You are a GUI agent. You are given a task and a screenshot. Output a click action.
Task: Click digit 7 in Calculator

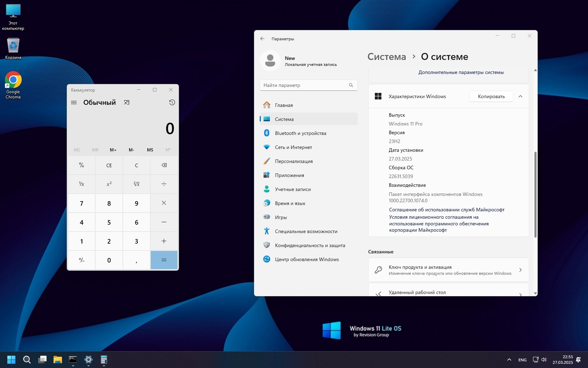tap(82, 203)
